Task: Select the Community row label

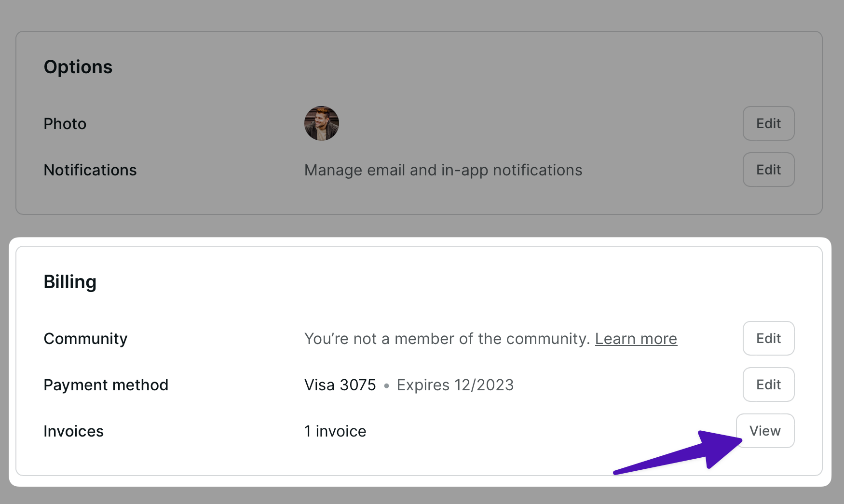Action: point(85,339)
